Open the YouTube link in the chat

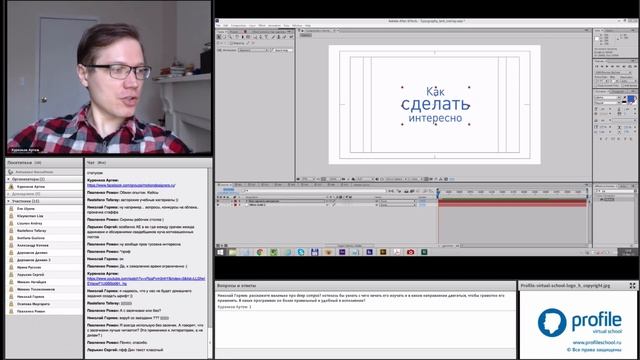coord(146,281)
